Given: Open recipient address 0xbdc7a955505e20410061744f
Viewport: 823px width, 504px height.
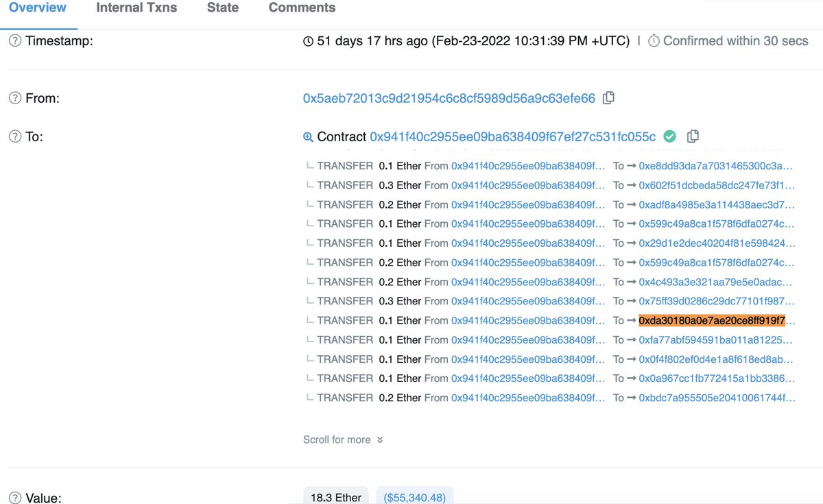Looking at the screenshot, I should 717,398.
